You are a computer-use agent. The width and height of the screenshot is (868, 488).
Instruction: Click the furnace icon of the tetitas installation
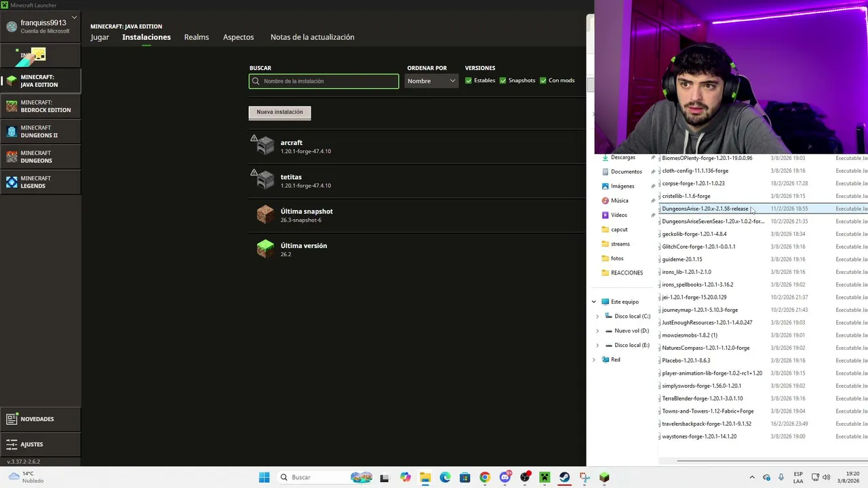click(x=265, y=180)
